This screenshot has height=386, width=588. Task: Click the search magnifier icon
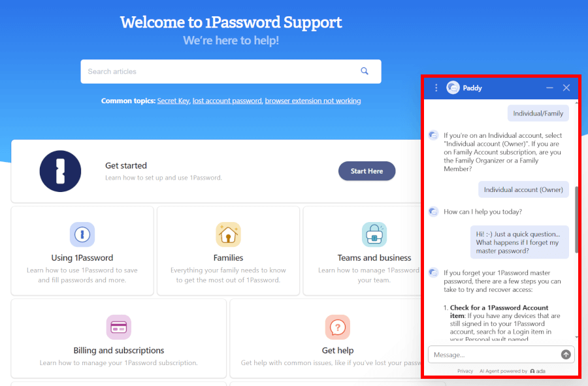click(x=365, y=71)
